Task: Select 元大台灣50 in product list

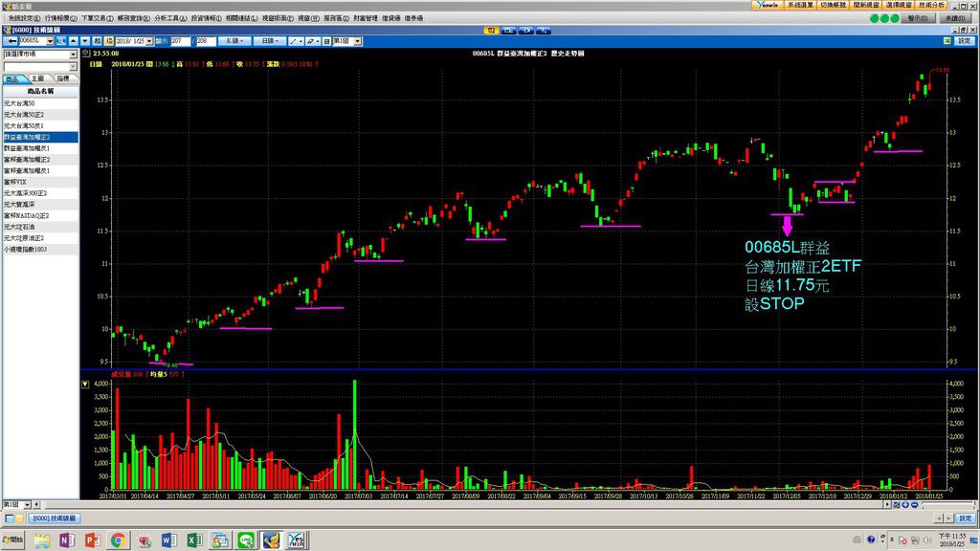Action: coord(40,103)
